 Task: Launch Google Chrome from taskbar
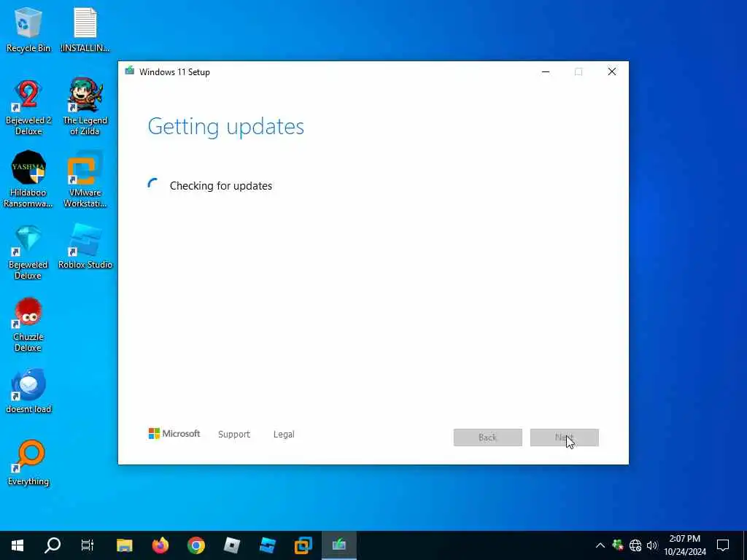point(196,545)
